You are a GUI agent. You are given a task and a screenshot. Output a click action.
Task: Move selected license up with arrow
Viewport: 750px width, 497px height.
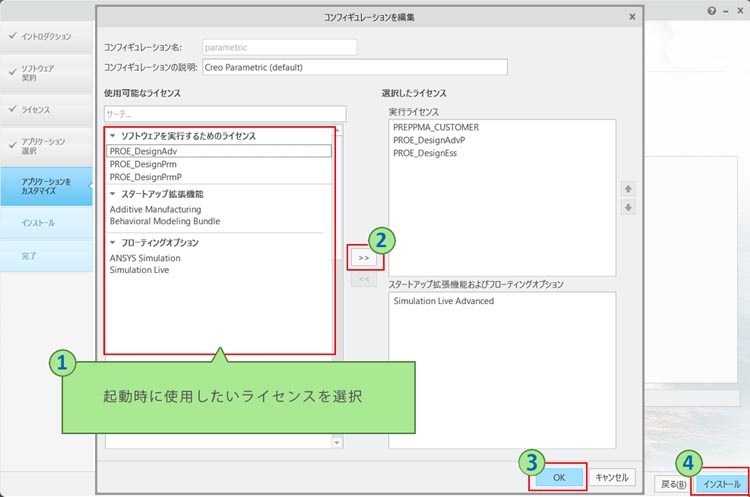click(x=628, y=189)
